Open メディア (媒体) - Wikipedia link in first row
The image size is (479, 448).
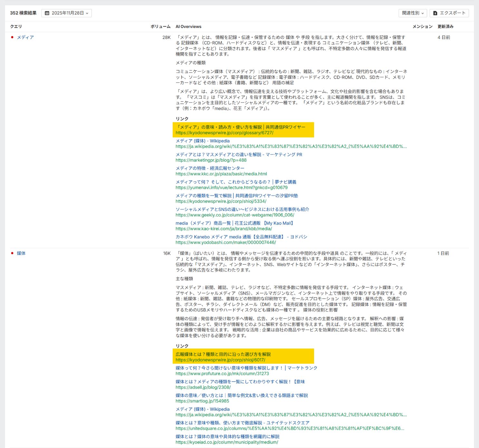[x=203, y=141]
